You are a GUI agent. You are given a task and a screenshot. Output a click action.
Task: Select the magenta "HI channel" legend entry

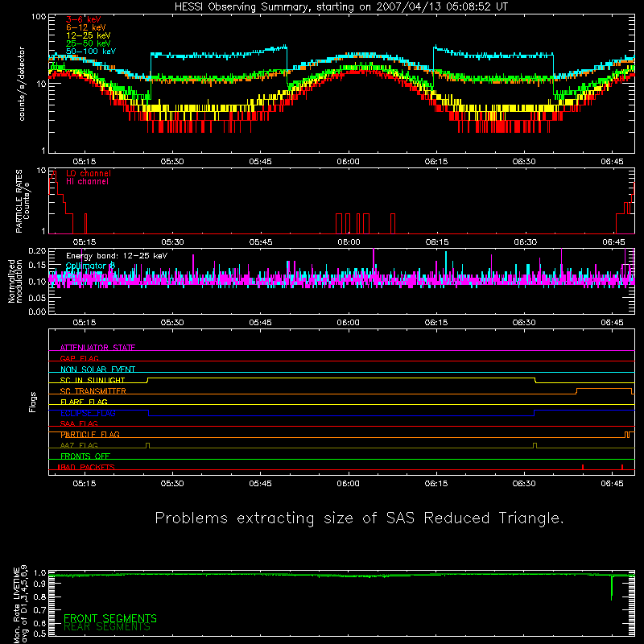point(87,181)
